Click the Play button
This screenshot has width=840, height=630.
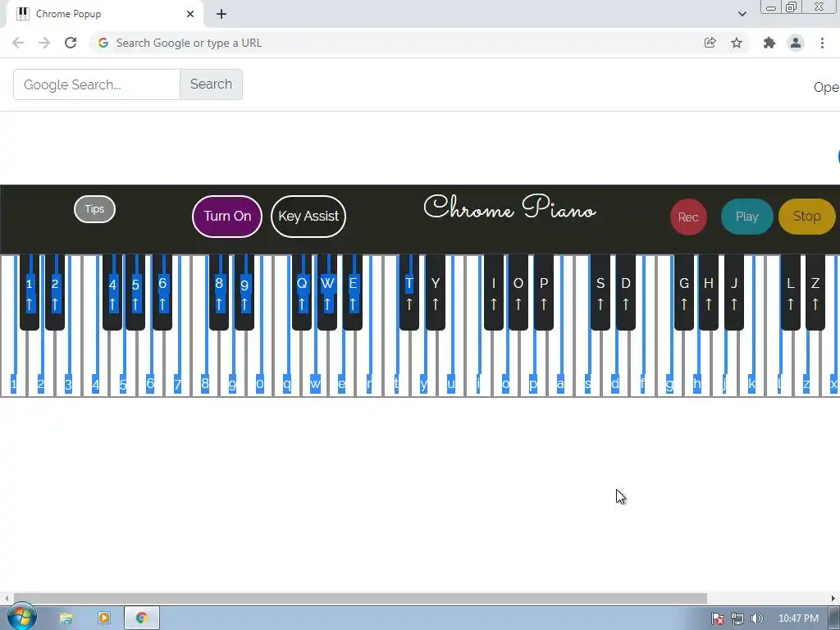click(746, 217)
